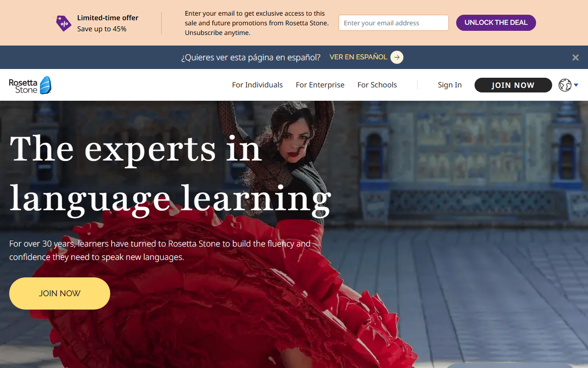Viewport: 588px width, 368px height.
Task: Click the Sign In link
Action: click(x=450, y=85)
